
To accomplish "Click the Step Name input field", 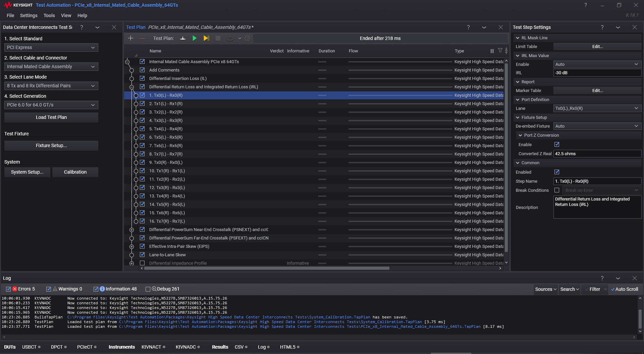I will tap(597, 181).
